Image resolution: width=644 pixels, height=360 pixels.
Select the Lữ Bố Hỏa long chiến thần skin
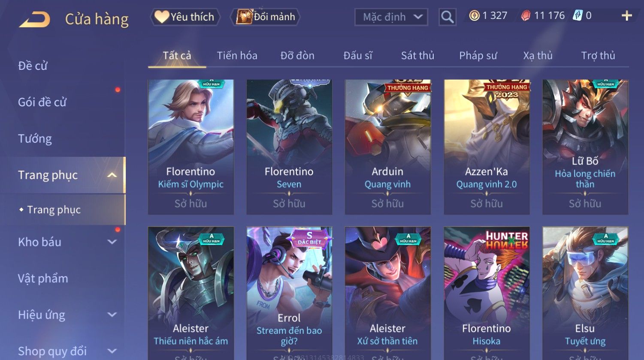pos(585,147)
